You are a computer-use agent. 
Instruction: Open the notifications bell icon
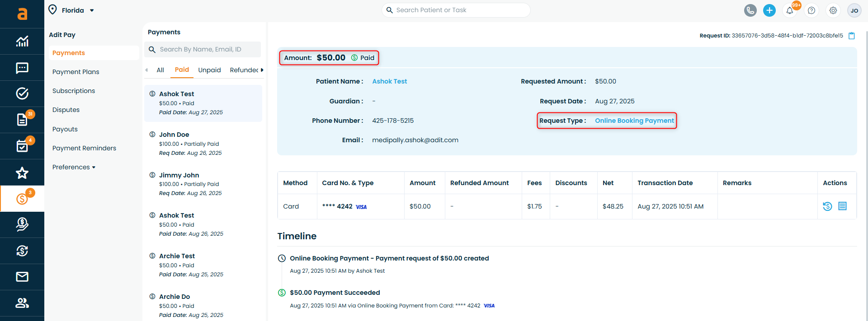(790, 10)
